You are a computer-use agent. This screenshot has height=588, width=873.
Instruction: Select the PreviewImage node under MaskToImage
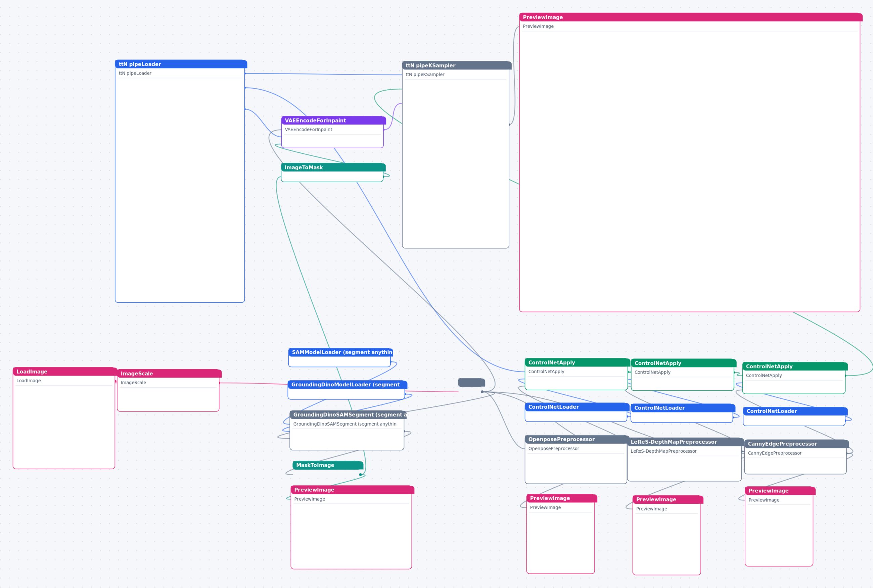click(352, 527)
